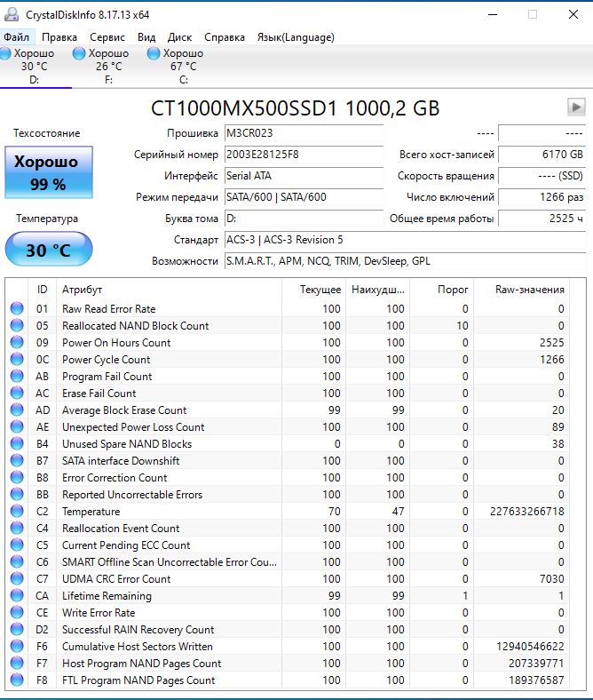
Task: Click the next disk arrow button
Action: (576, 107)
